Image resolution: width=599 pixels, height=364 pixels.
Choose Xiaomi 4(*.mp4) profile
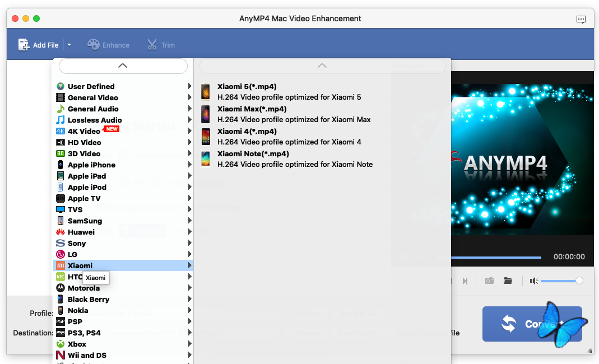point(323,137)
